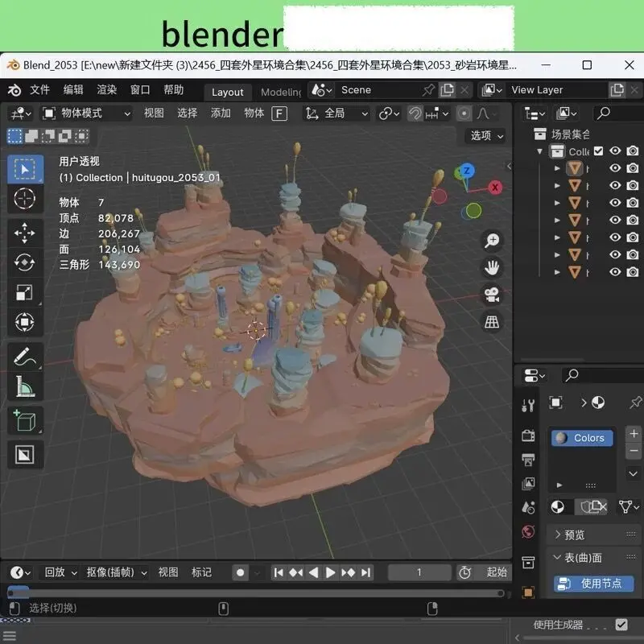This screenshot has width=644, height=644.
Task: Open the 渲染 render menu
Action: tap(107, 90)
